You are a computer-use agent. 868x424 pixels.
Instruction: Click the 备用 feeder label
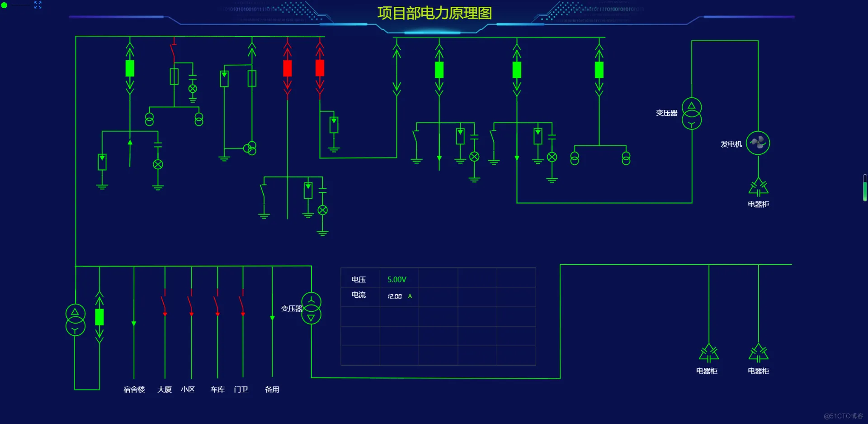(x=272, y=389)
